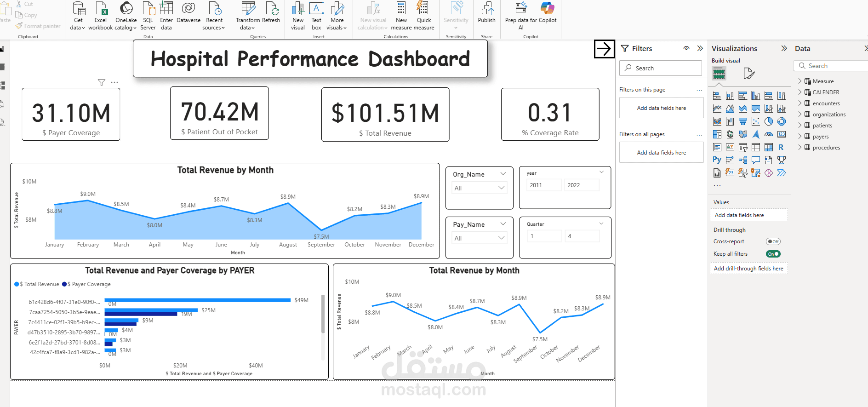Choose the area chart visual icon
Screen dimensions: 868x407
click(x=730, y=109)
